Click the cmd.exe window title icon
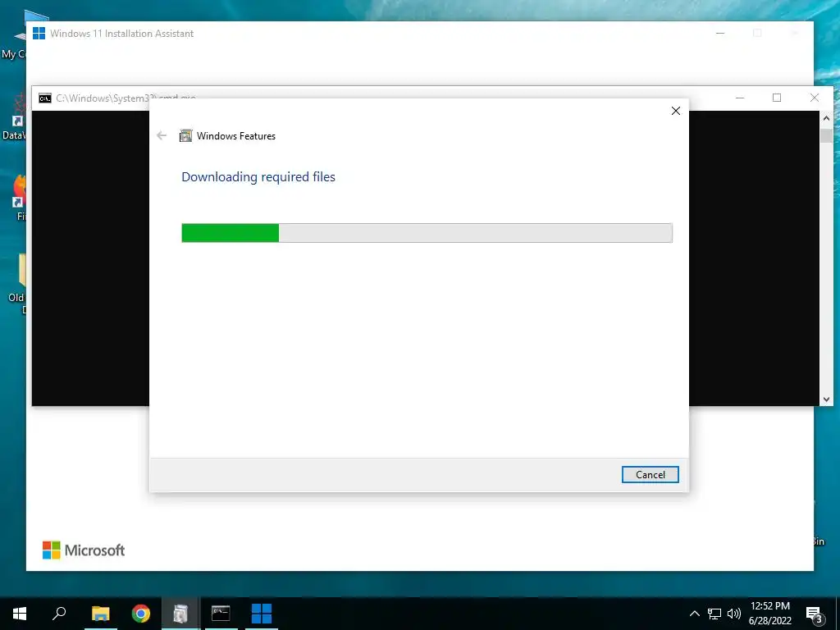 [x=45, y=98]
